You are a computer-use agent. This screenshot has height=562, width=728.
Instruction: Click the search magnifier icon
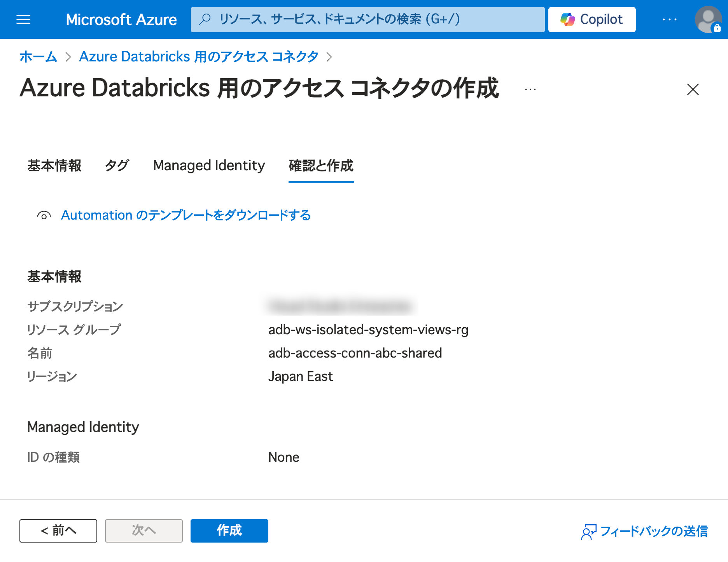pyautogui.click(x=205, y=19)
